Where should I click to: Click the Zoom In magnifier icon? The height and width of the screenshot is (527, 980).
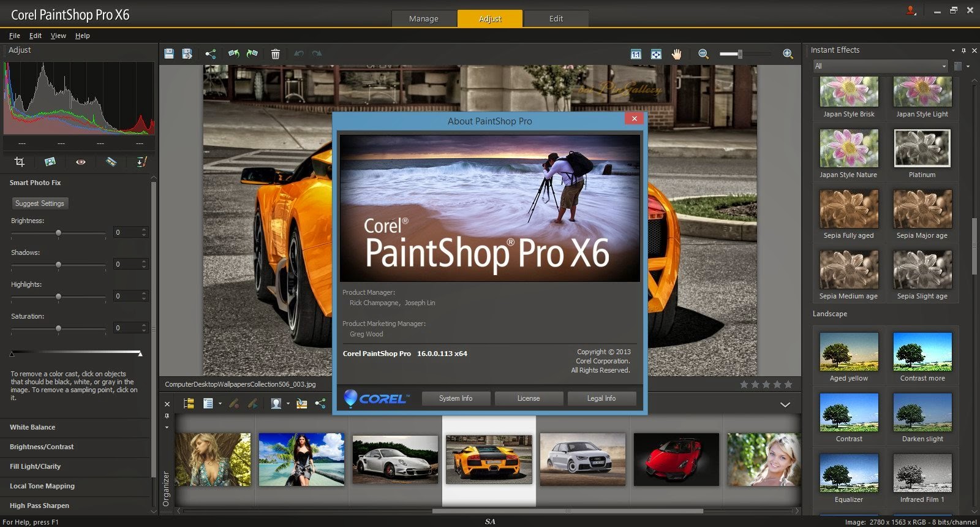click(788, 54)
